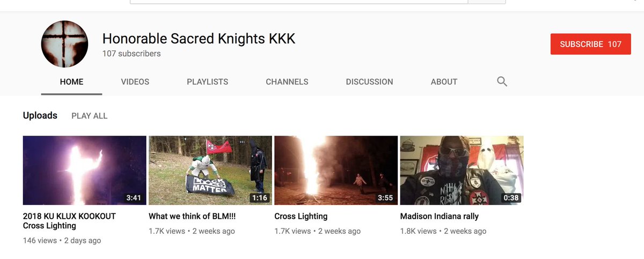The height and width of the screenshot is (259, 644).
Task: Open the thumbnail with 3:55 duration
Action: click(x=336, y=170)
